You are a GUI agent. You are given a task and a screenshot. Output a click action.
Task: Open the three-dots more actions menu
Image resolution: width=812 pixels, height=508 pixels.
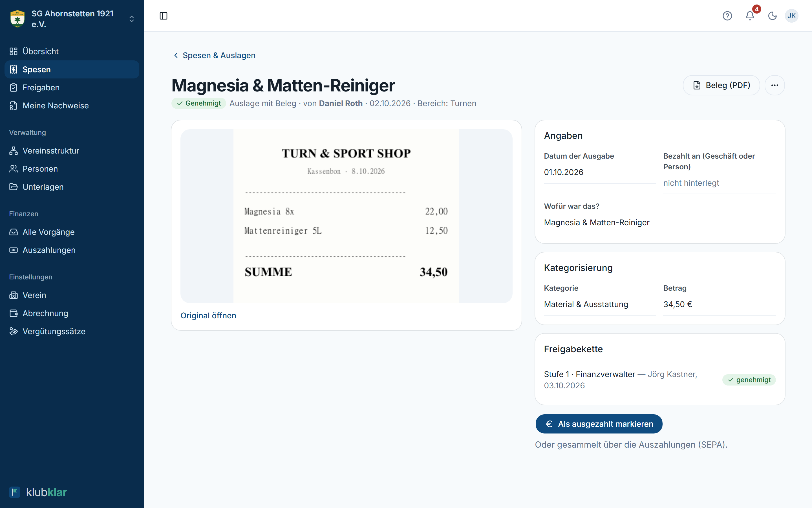pos(775,85)
